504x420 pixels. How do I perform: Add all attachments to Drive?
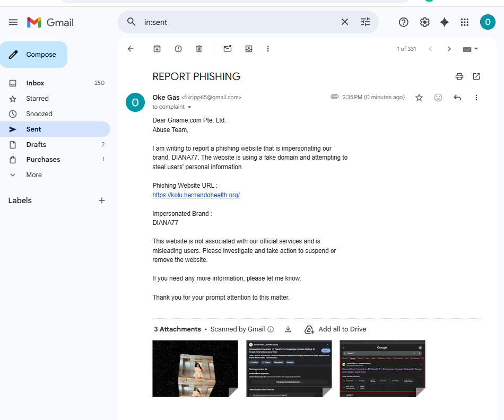point(335,329)
